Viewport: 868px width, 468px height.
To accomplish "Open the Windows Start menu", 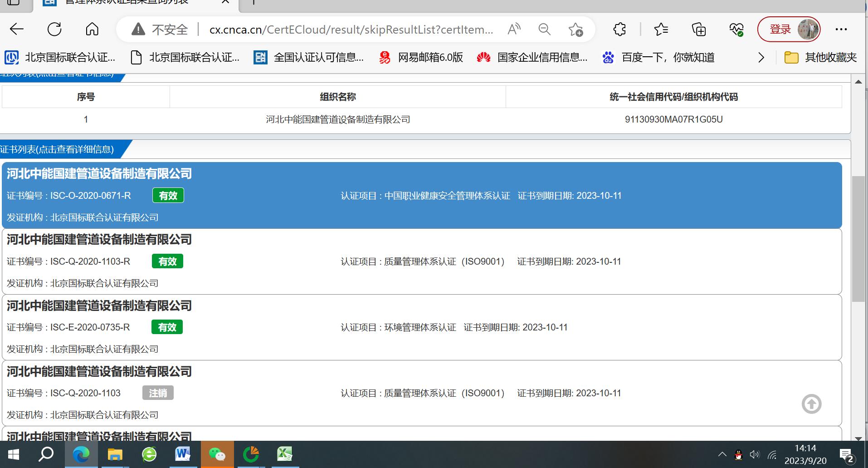I will tap(13, 454).
